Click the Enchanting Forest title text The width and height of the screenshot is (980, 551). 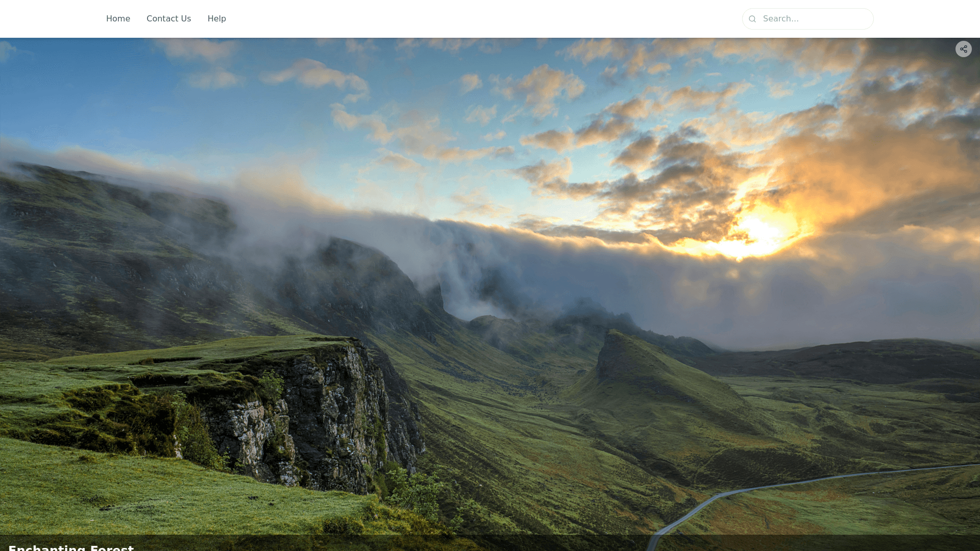click(x=71, y=547)
